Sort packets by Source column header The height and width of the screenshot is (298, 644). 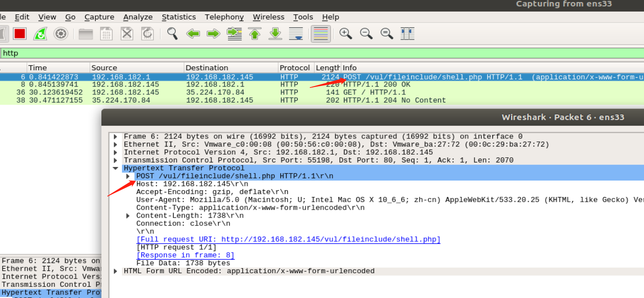137,68
